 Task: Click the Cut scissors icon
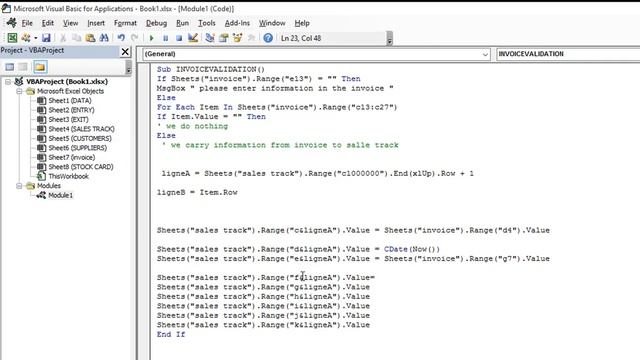click(x=63, y=38)
